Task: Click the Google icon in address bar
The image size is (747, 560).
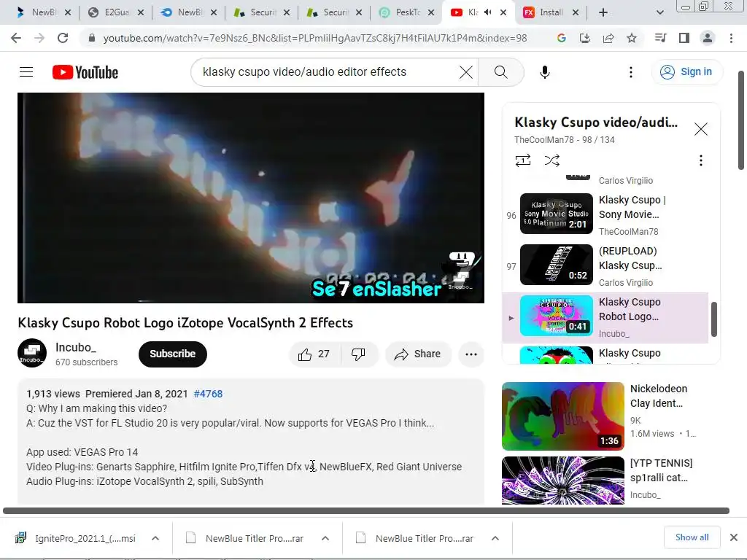Action: pyautogui.click(x=562, y=38)
